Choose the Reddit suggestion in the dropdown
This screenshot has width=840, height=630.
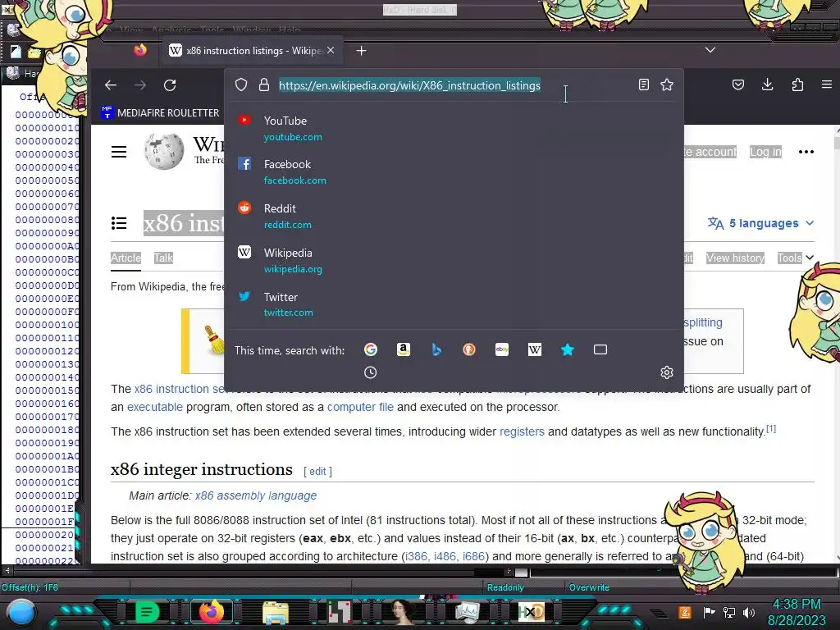454,216
